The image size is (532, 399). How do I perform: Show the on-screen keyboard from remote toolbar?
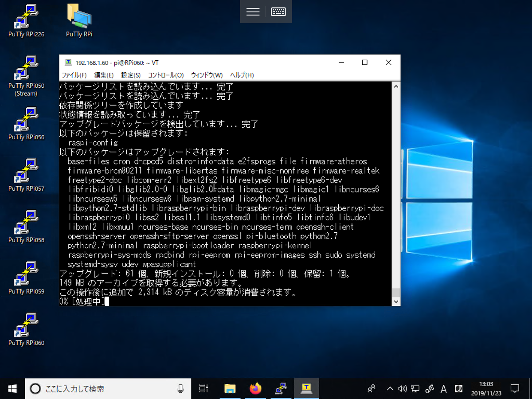278,12
